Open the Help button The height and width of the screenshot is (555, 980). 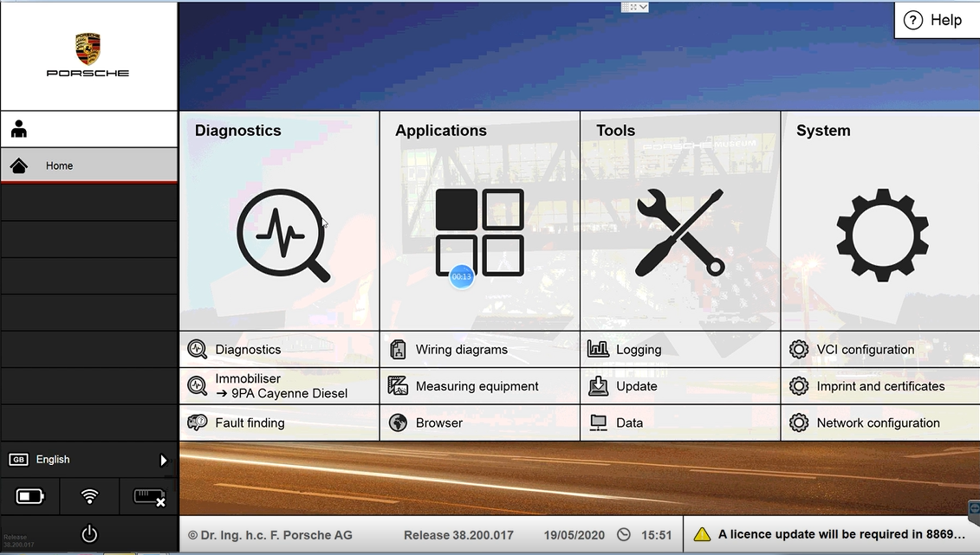[x=935, y=20]
